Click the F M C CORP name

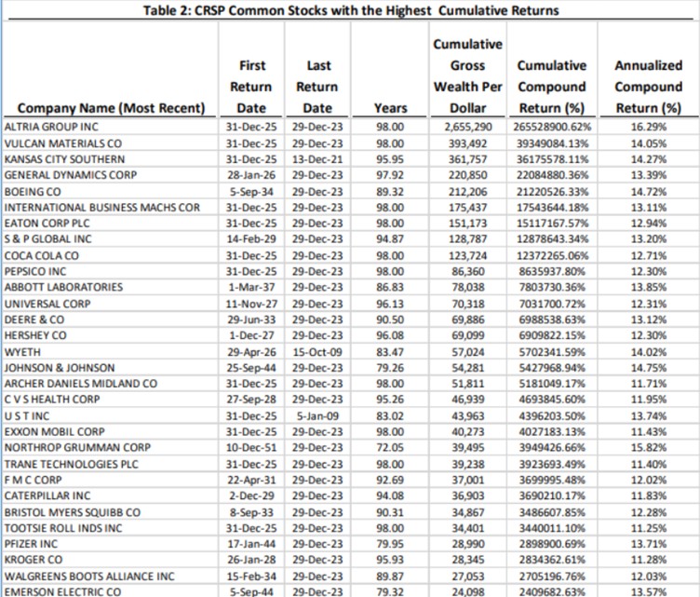pyautogui.click(x=33, y=480)
